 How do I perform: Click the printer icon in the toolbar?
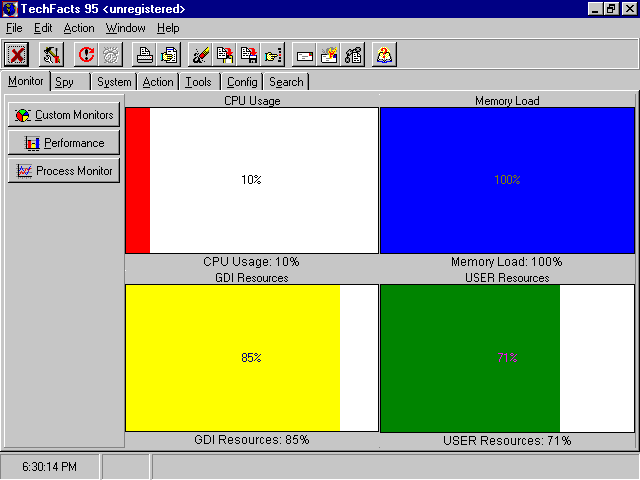(x=145, y=54)
